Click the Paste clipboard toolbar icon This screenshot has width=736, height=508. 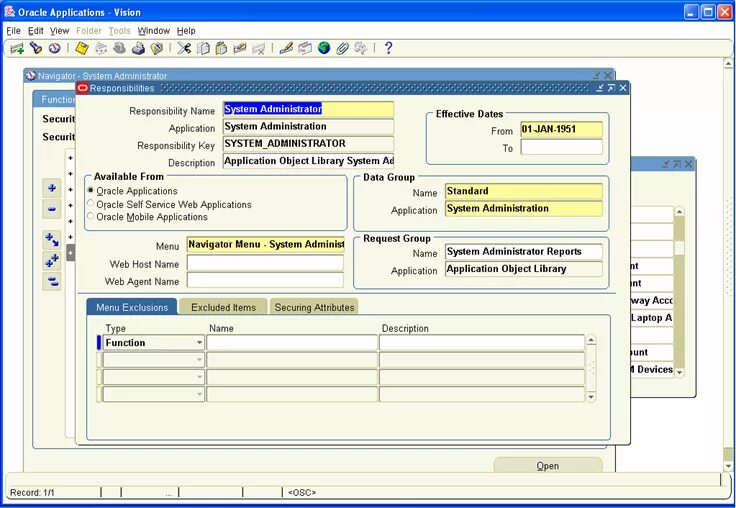[221, 48]
